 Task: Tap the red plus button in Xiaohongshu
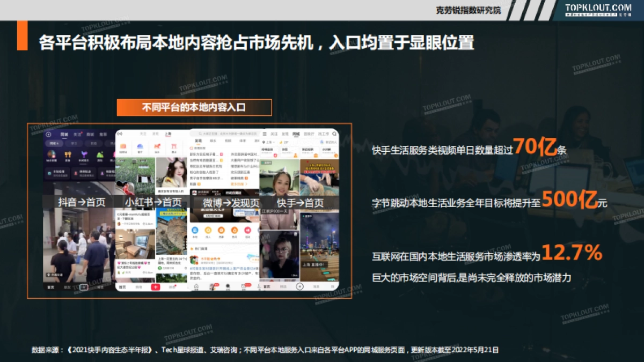pyautogui.click(x=156, y=287)
